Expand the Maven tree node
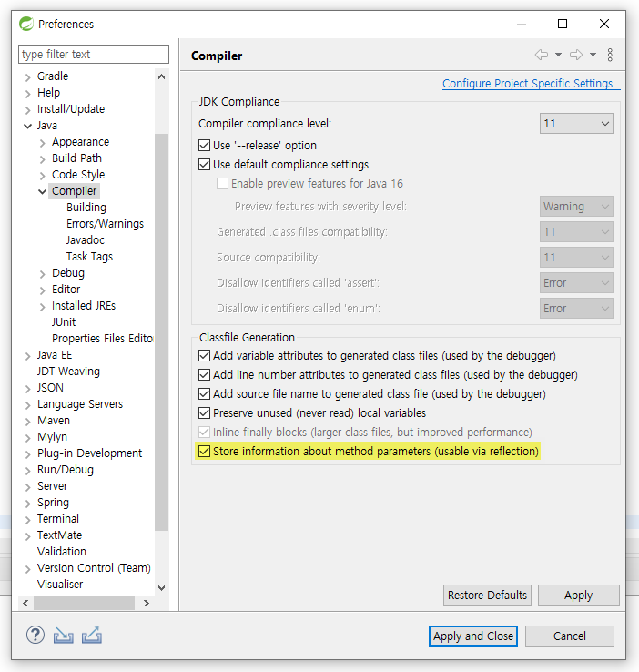This screenshot has width=639, height=672. [28, 422]
